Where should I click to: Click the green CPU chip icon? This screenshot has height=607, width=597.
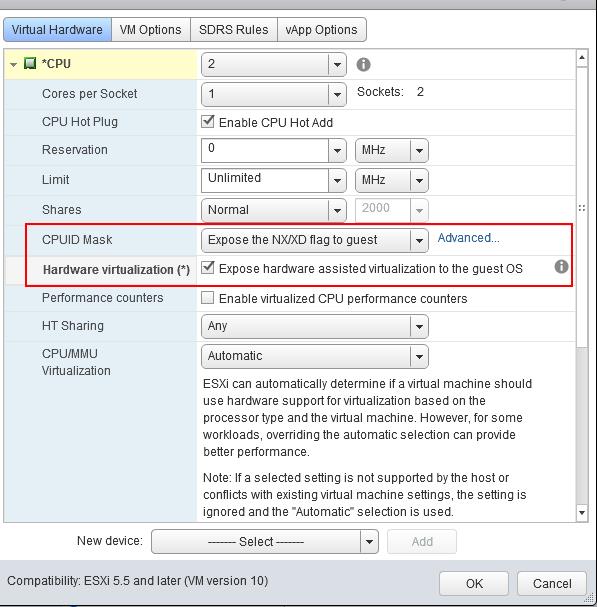[30, 63]
